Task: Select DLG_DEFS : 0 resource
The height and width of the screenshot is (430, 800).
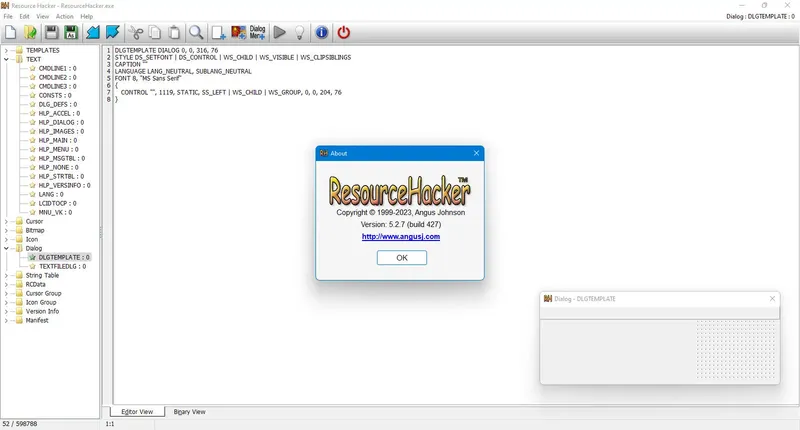Action: (58, 105)
